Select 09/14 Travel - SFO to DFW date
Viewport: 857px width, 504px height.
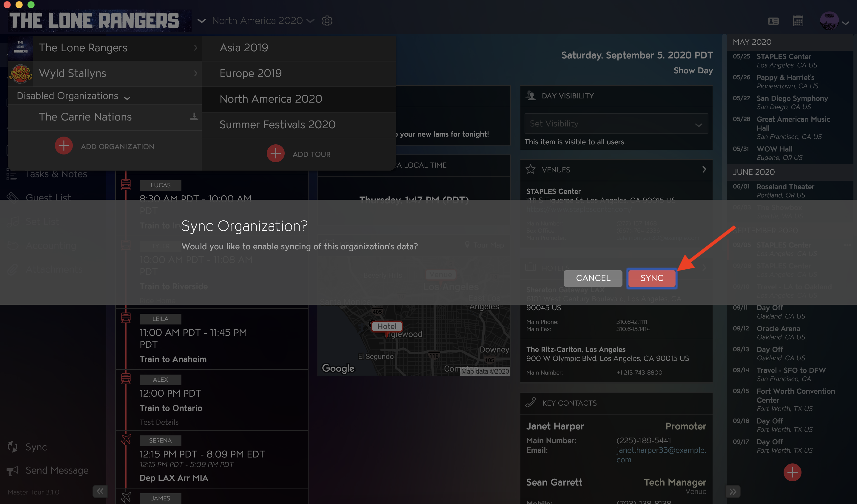tap(790, 374)
